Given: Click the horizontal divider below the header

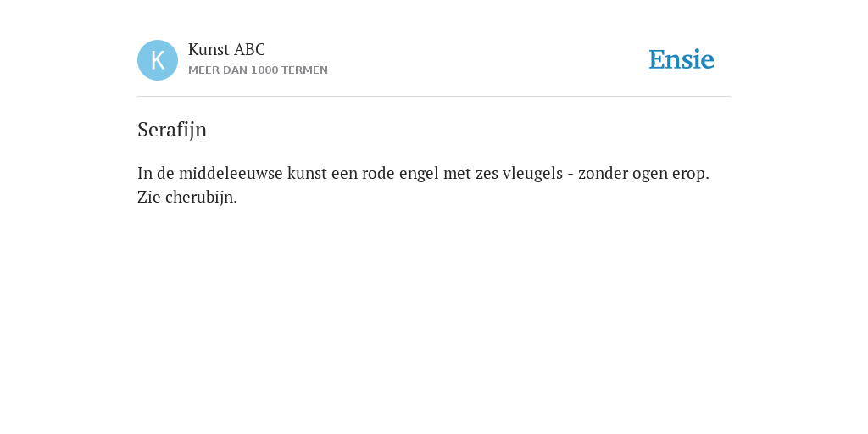Looking at the screenshot, I should (434, 97).
